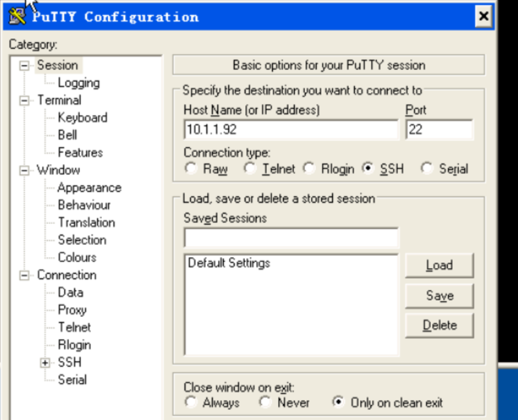Screen dimensions: 518x420
Task: Click the PuTTY icon in title bar
Action: pyautogui.click(x=17, y=16)
